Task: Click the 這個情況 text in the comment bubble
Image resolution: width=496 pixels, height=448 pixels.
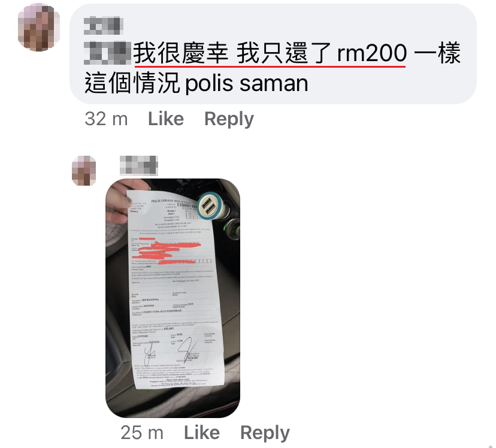Action: pos(132,83)
